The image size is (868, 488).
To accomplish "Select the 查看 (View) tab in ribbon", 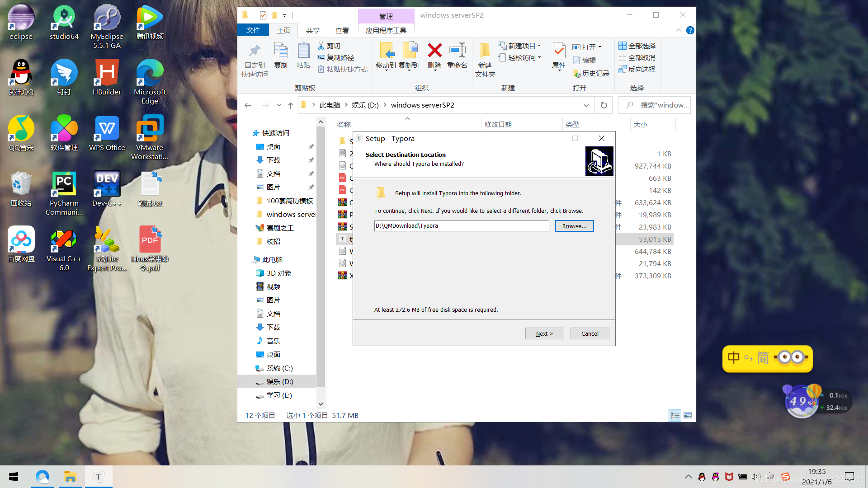I will pos(342,30).
